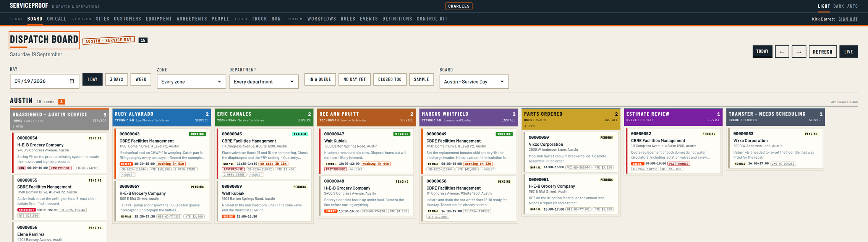Toggle the NO DAY YET filter
This screenshot has height=242, width=868.
pyautogui.click(x=355, y=80)
